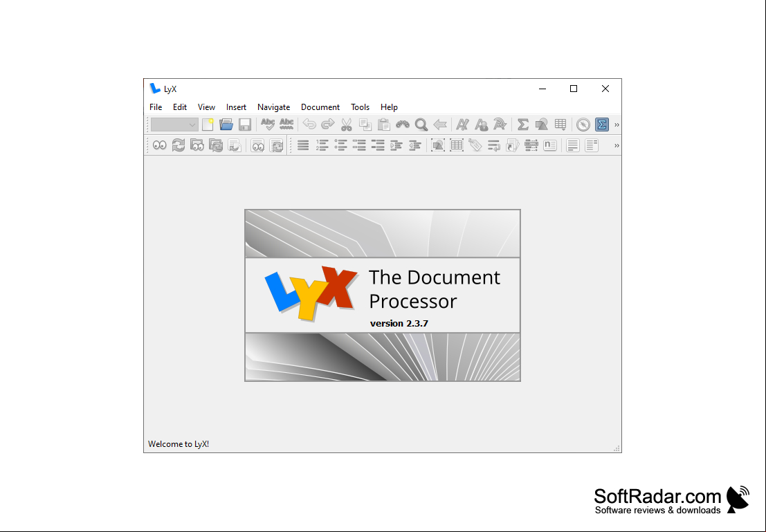This screenshot has height=532, width=766.
Task: Toggle the math toolbar (blue Sigma button)
Action: (602, 125)
